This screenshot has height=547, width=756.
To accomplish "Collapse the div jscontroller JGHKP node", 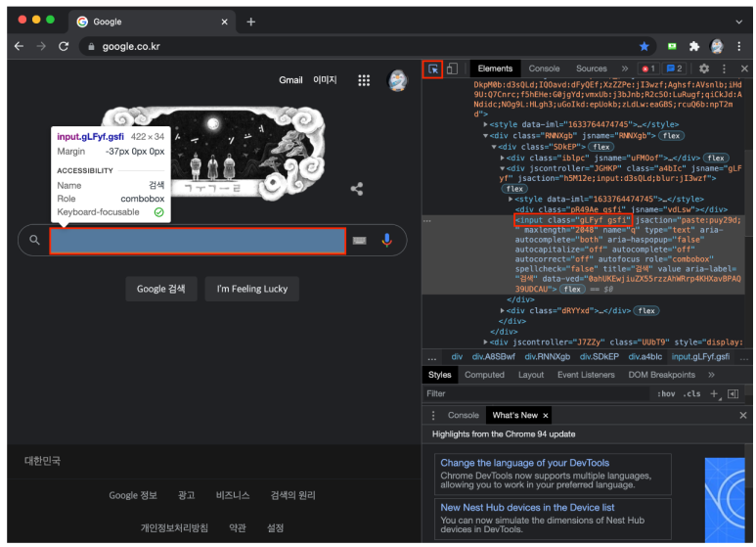I will (502, 168).
